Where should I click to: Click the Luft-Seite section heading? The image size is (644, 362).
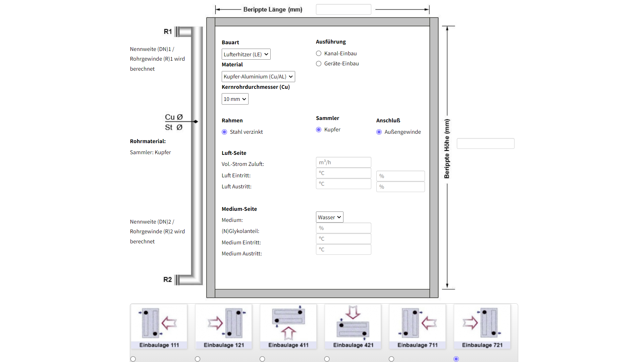tap(234, 153)
